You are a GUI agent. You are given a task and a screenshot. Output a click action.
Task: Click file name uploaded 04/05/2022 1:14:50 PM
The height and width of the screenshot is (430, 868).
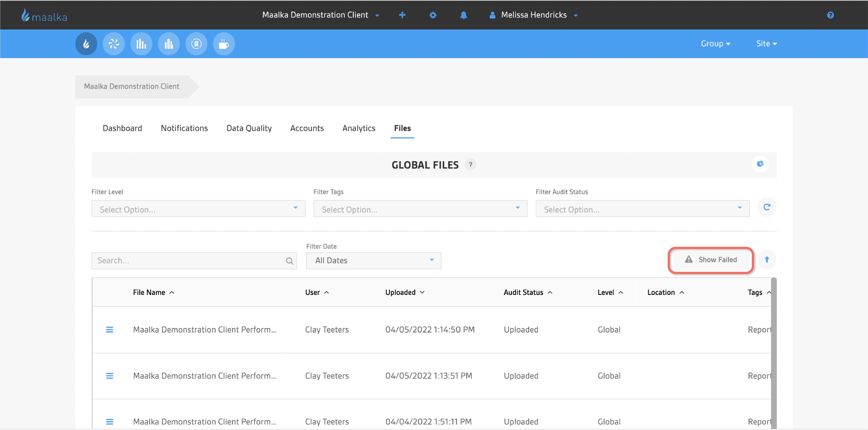point(205,330)
